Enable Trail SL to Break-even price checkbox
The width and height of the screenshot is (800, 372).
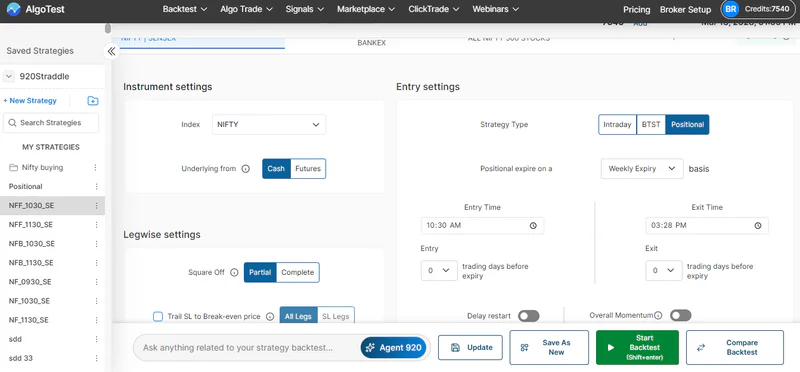click(158, 316)
